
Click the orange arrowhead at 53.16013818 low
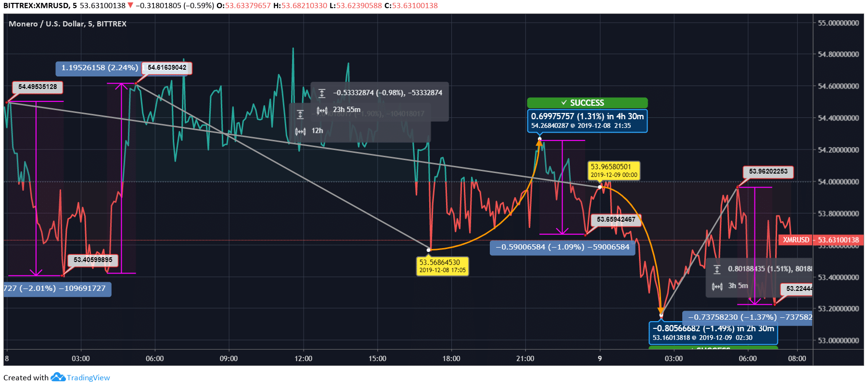(x=661, y=312)
